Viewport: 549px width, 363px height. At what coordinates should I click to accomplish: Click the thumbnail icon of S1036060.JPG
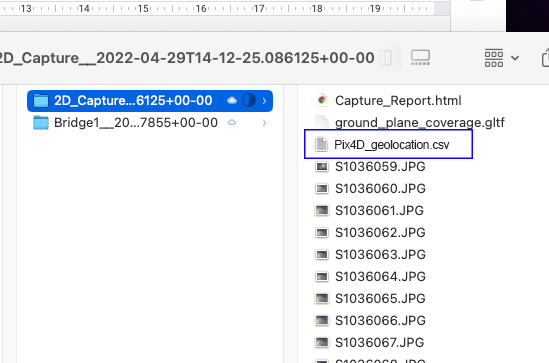click(322, 189)
